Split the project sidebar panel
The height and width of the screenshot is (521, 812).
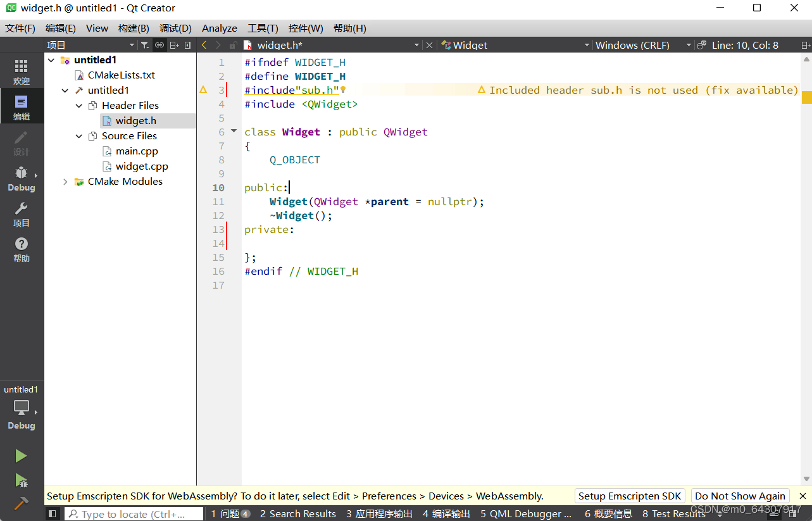click(x=174, y=45)
